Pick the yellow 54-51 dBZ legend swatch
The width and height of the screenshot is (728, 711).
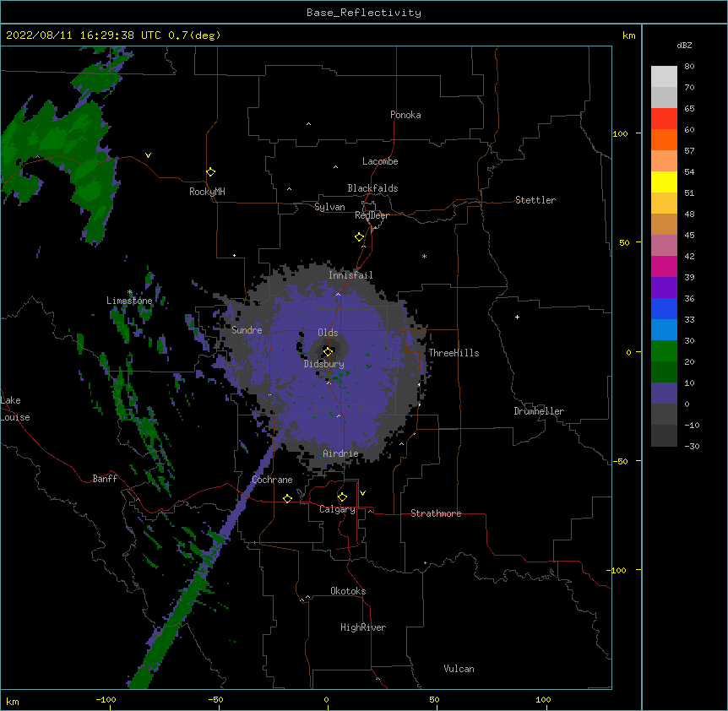tap(664, 182)
